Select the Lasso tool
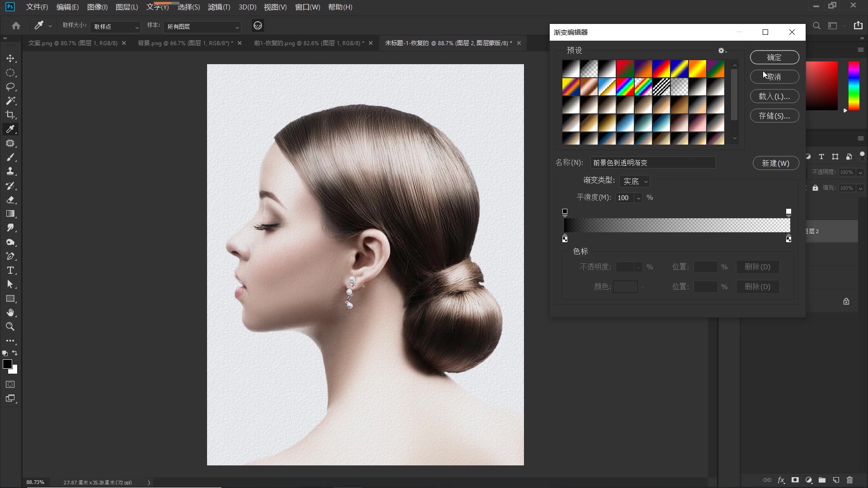 click(10, 87)
